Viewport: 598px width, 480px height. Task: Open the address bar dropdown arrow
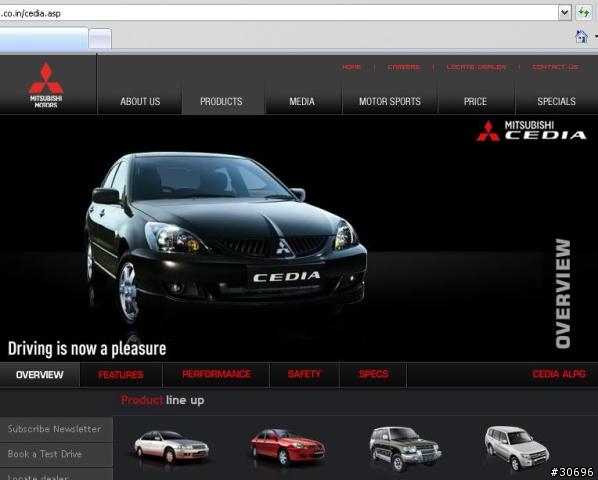point(564,13)
